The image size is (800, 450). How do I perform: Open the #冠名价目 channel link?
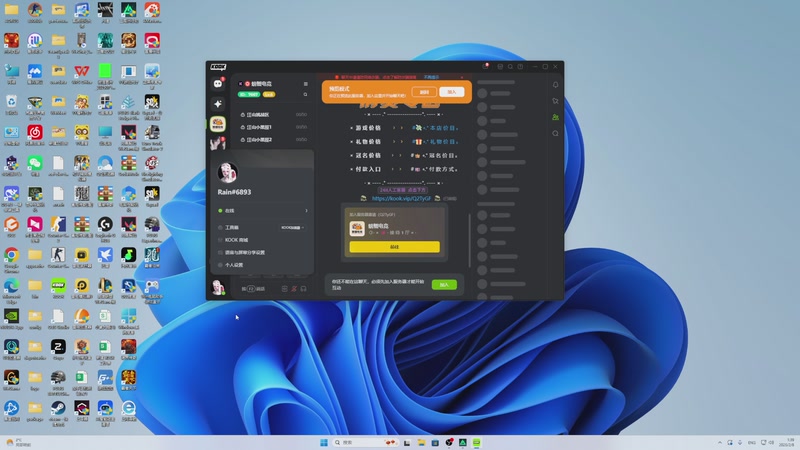point(435,156)
